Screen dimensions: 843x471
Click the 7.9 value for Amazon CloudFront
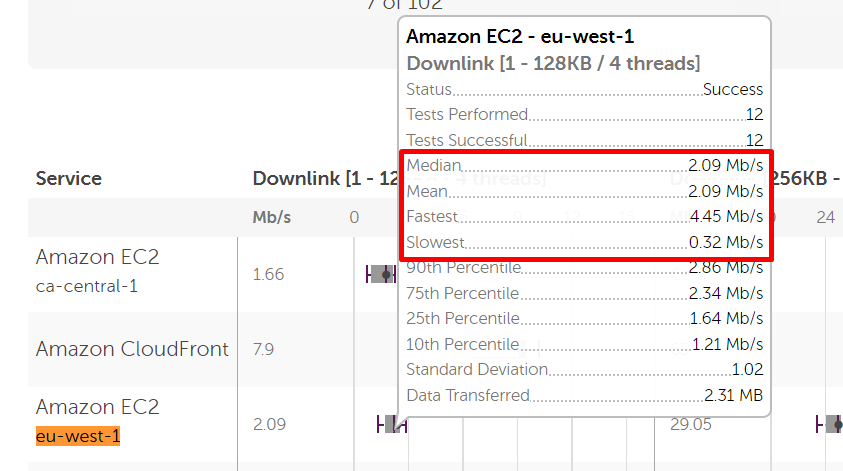[263, 349]
